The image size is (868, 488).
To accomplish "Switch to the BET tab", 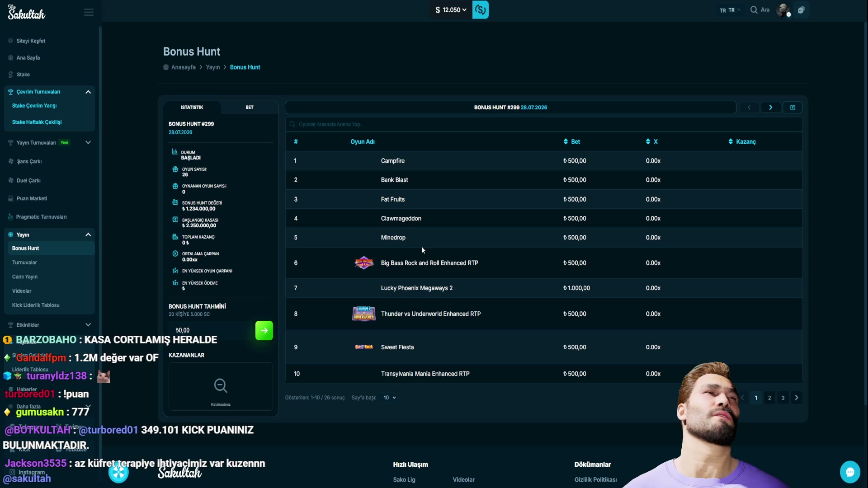I will pyautogui.click(x=250, y=108).
